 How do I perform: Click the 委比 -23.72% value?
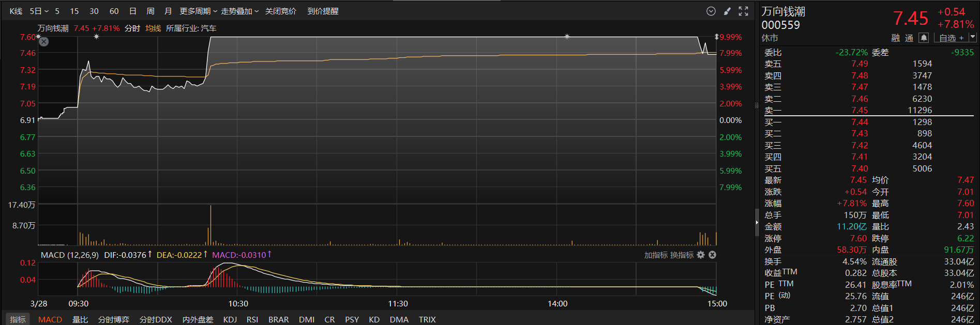852,52
